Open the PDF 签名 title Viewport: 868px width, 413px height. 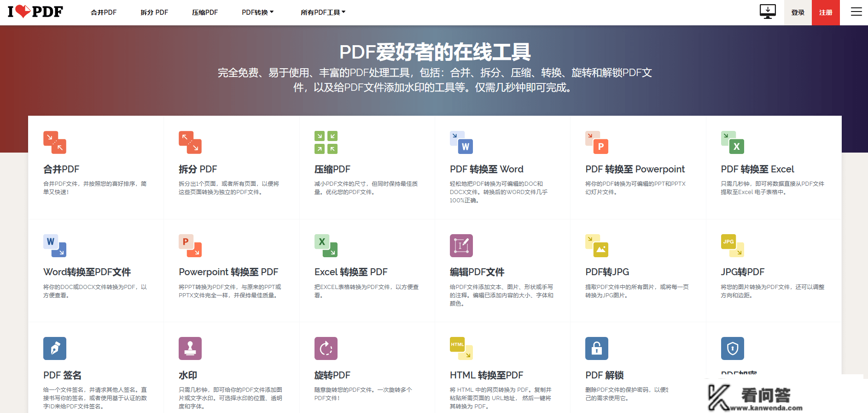coord(62,375)
